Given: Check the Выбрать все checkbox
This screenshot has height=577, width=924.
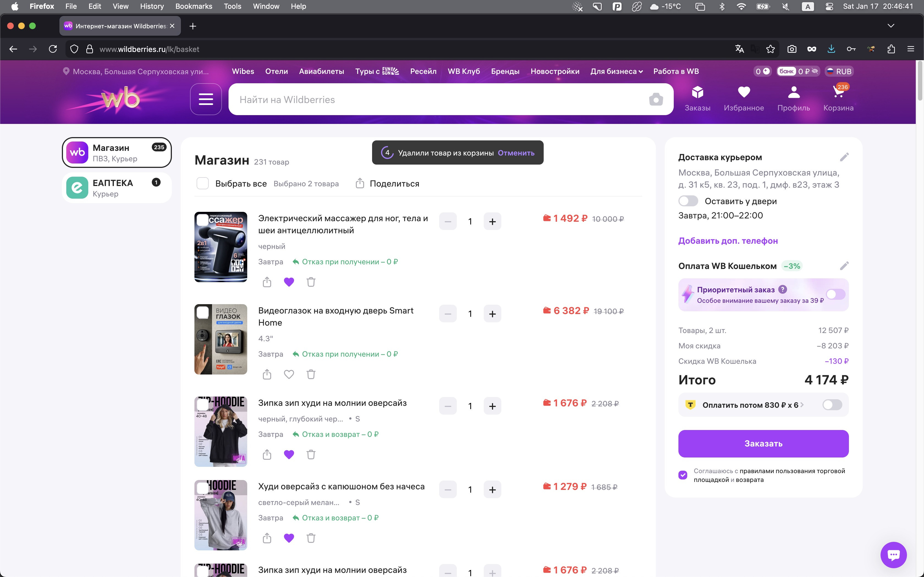Looking at the screenshot, I should (x=202, y=184).
